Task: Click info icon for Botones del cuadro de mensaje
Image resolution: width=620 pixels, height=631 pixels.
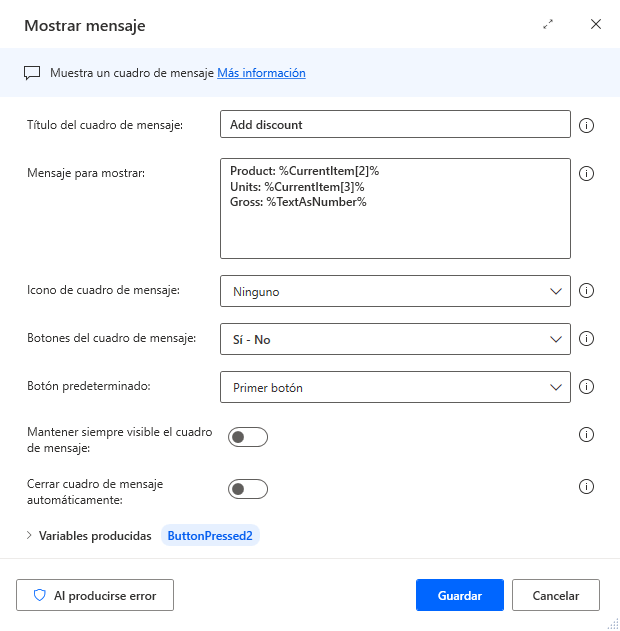Action: [x=587, y=339]
